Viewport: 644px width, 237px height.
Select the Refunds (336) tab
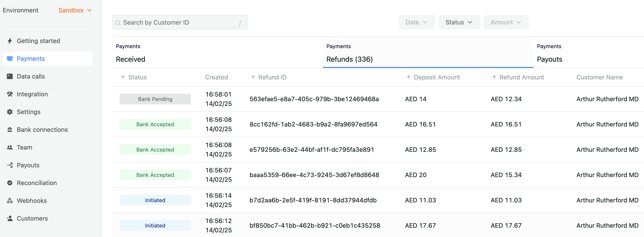428,53
